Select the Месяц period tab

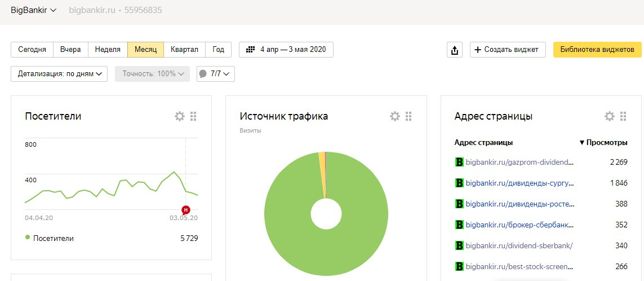pos(146,49)
